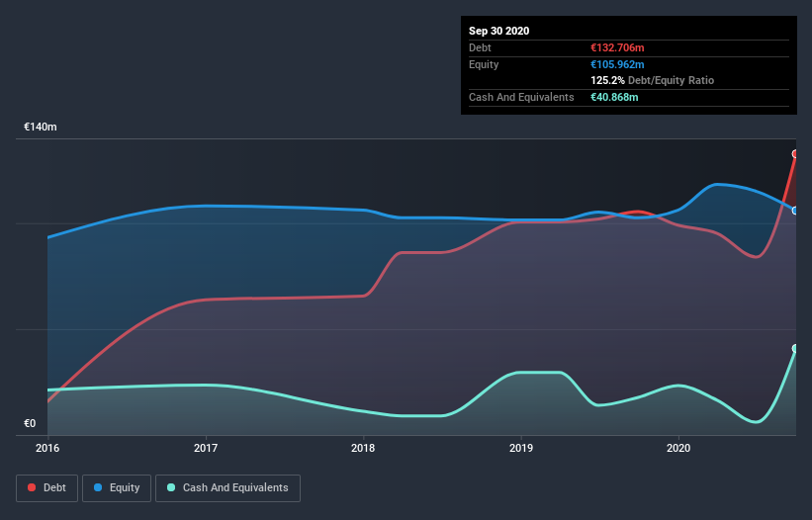The image size is (812, 520).
Task: Click the €140m y-axis label
Action: 41,127
